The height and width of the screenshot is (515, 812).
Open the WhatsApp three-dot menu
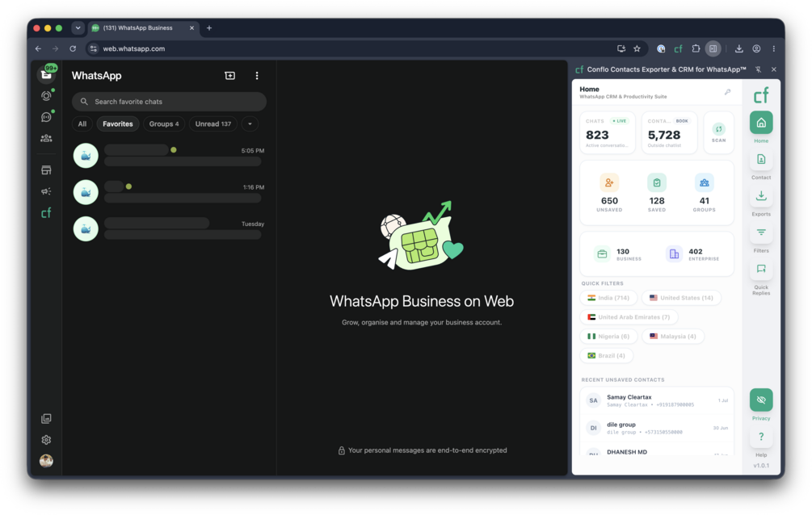point(257,76)
